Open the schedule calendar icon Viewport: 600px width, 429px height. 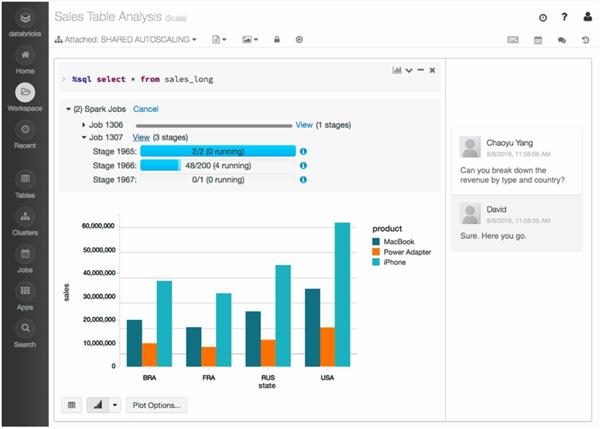coord(538,40)
